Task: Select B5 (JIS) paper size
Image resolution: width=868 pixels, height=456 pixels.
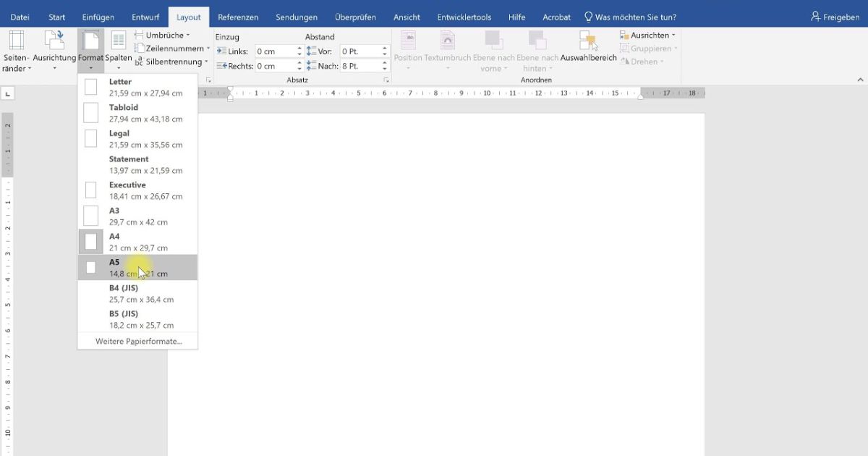Action: click(137, 319)
